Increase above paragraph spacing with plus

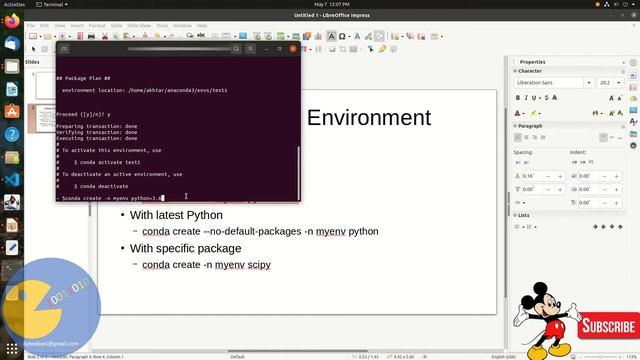tap(560, 176)
